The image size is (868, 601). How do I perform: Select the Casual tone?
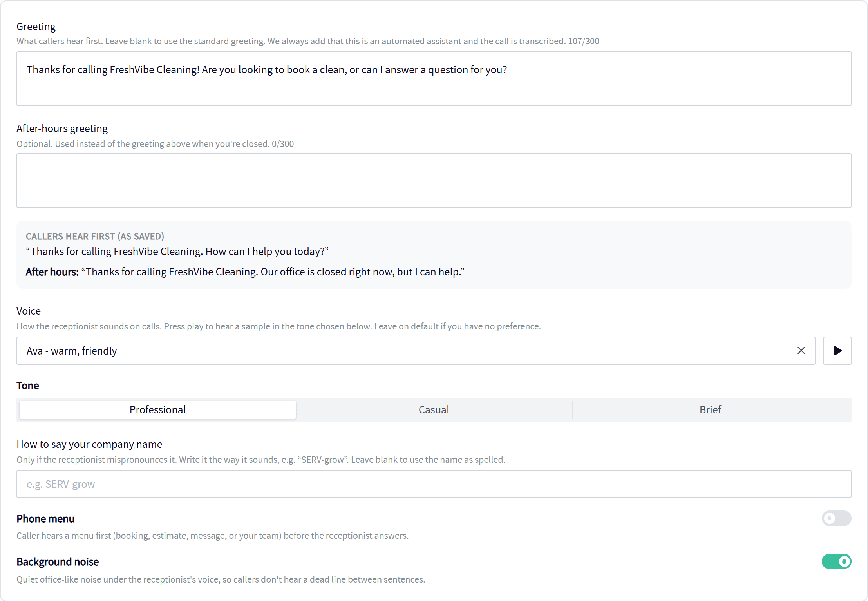[434, 410]
